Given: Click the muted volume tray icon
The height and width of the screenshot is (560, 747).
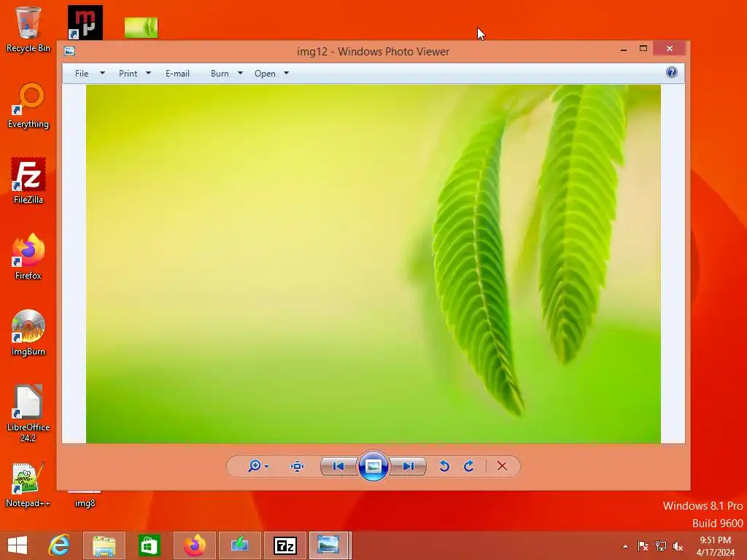Looking at the screenshot, I should (x=678, y=546).
